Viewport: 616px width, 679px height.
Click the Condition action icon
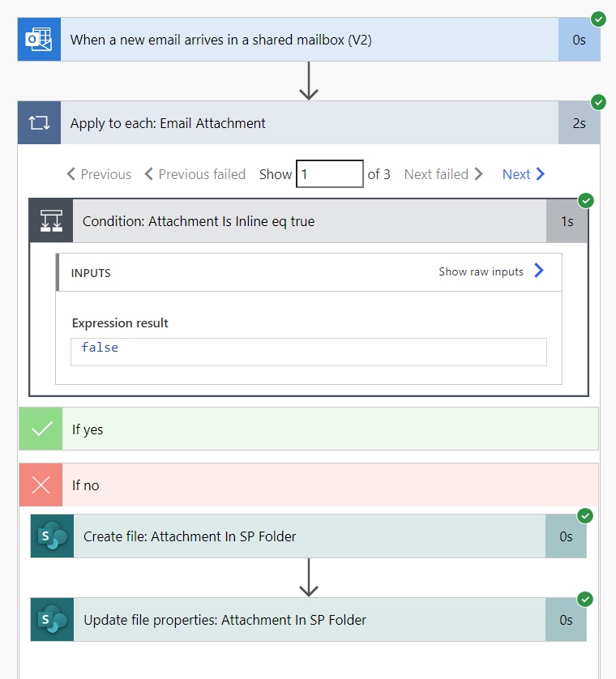pyautogui.click(x=50, y=220)
